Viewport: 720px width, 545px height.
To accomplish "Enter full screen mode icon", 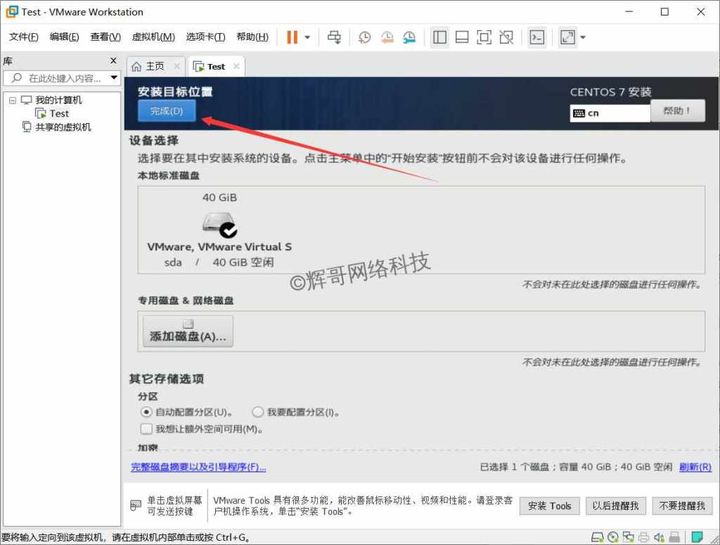I will click(x=484, y=37).
